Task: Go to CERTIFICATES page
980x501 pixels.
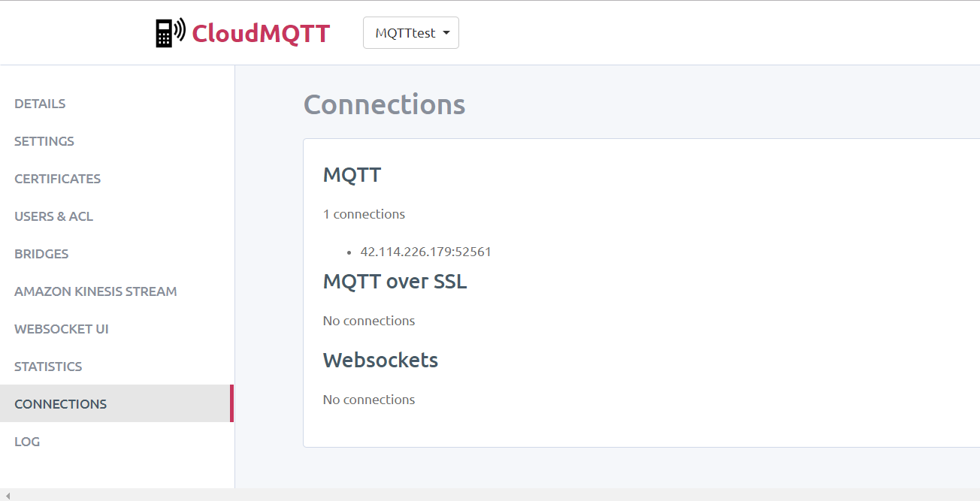Action: click(57, 178)
